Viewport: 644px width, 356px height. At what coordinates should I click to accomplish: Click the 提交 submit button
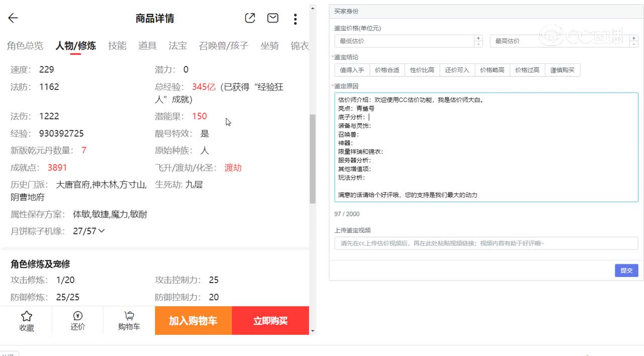pyautogui.click(x=626, y=270)
